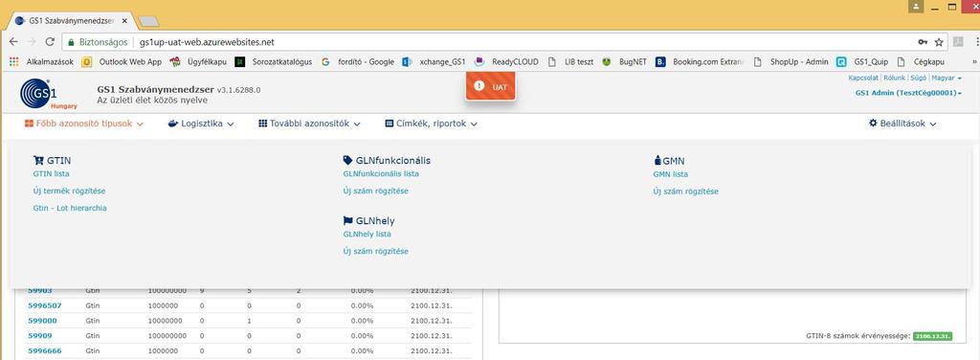This screenshot has width=980, height=360.
Task: Open Alkalmazások apps bookmark
Action: (41, 62)
